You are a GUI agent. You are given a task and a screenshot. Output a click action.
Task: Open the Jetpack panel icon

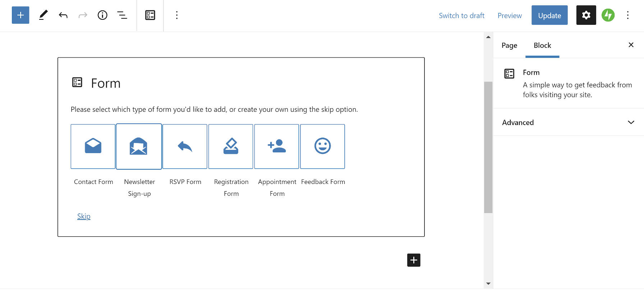(x=608, y=15)
